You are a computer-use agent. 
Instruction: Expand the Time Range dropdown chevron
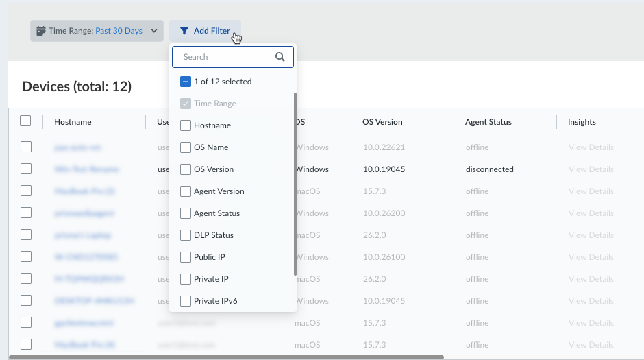click(154, 31)
